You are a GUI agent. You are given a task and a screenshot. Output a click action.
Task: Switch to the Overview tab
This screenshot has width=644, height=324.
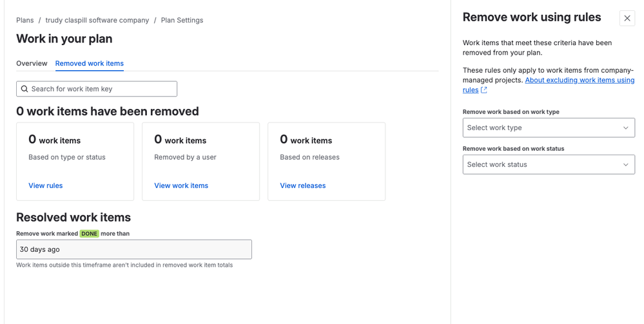(x=32, y=63)
